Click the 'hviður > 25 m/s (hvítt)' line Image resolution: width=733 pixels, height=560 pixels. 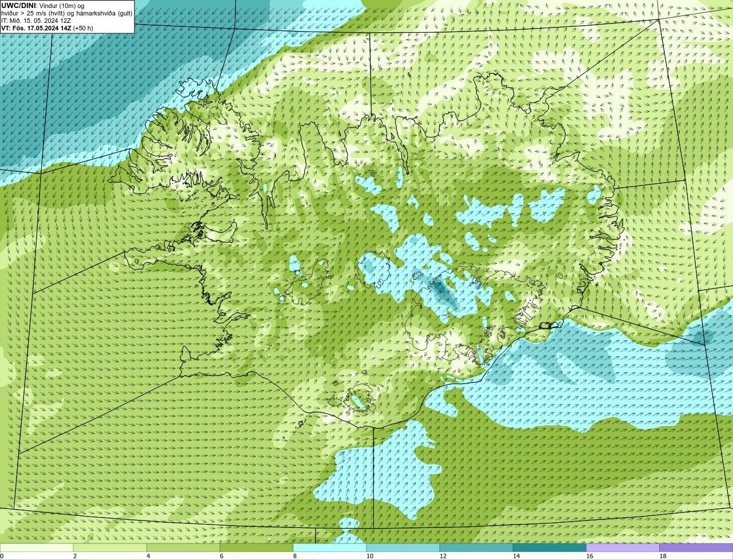click(66, 13)
